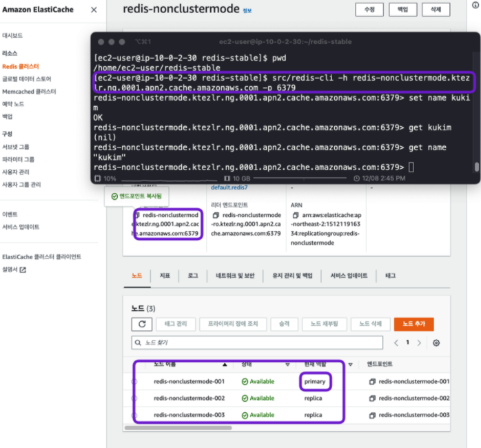Screen dimensions: 481x448
Task: Open the default.redis7 parameter group link
Action: click(229, 187)
